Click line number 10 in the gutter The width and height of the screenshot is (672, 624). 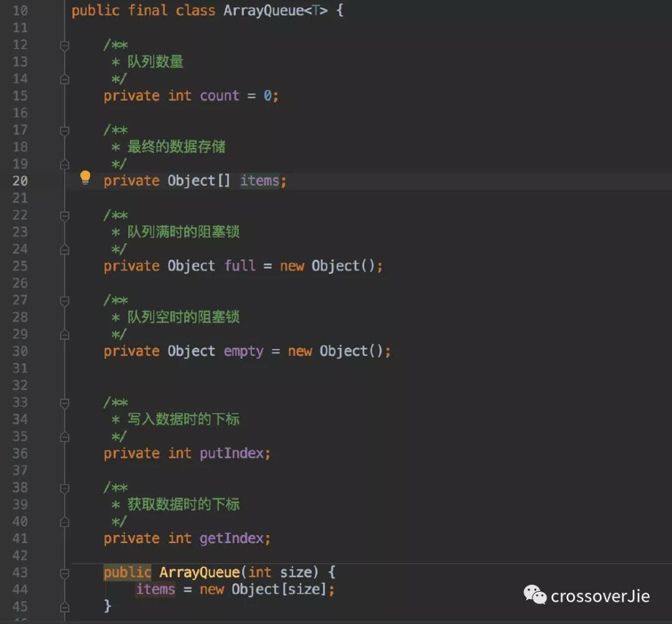click(x=20, y=11)
